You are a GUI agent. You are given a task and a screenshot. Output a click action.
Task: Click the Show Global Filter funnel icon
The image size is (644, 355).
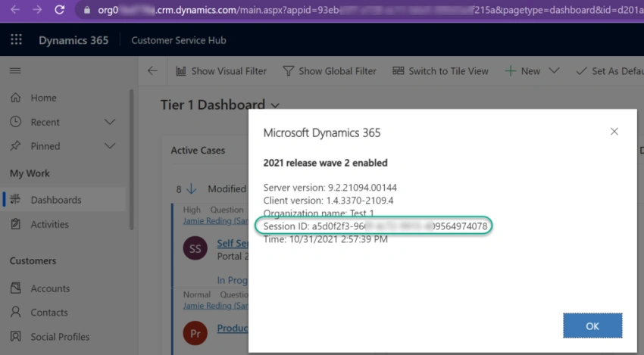point(289,71)
